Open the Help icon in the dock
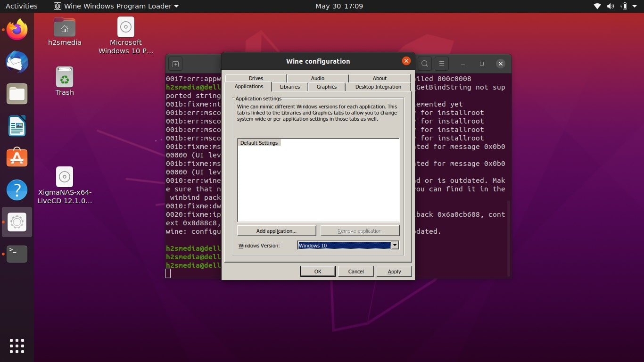Screen dimensions: 644x362 click(17, 190)
